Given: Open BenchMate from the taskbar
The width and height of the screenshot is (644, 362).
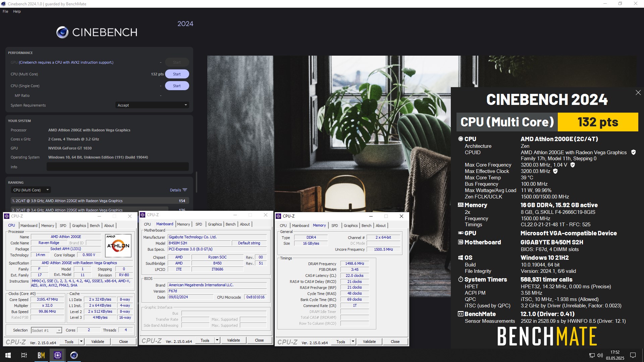Looking at the screenshot, I should [41, 355].
